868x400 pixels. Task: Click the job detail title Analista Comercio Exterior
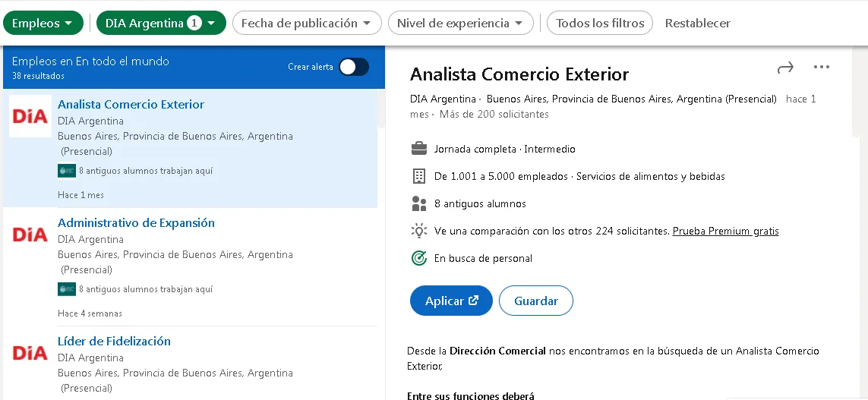pyautogui.click(x=519, y=74)
